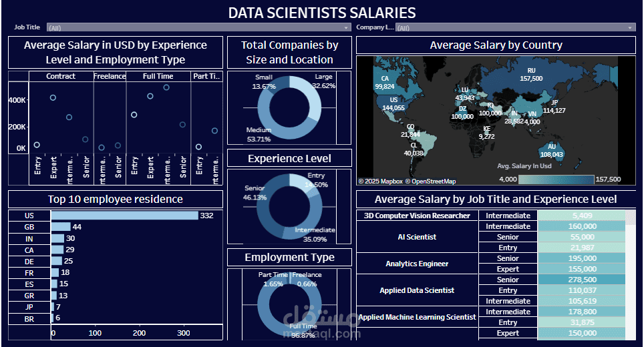Click the 278,500 salary cell
644x347 pixels.
tap(582, 280)
